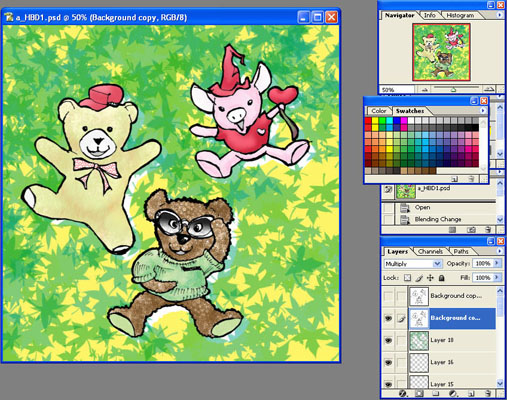Toggle visibility of hidden top Background copy layer
The height and width of the screenshot is (400, 507).
click(388, 296)
